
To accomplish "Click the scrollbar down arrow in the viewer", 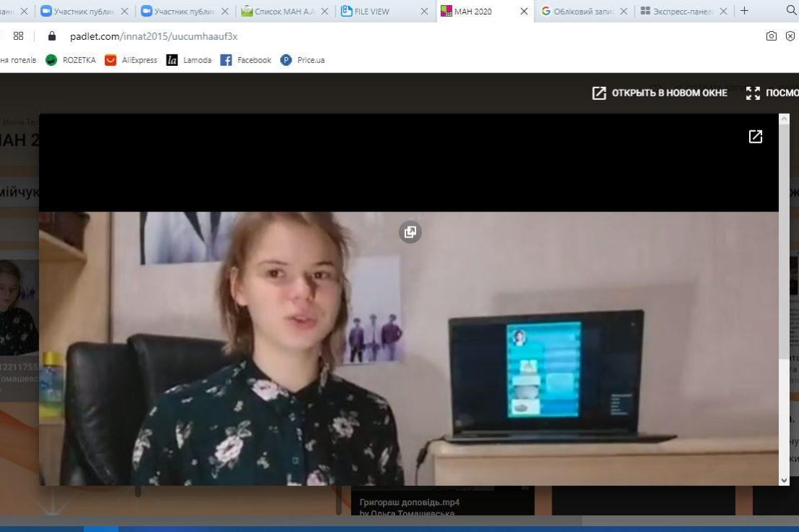I will 784,480.
